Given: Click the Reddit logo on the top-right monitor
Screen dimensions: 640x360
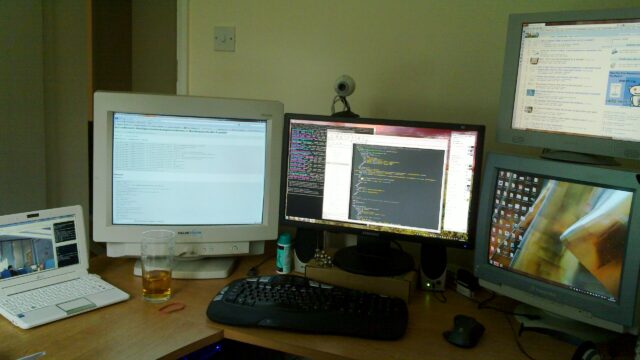Looking at the screenshot, I should (x=532, y=34).
